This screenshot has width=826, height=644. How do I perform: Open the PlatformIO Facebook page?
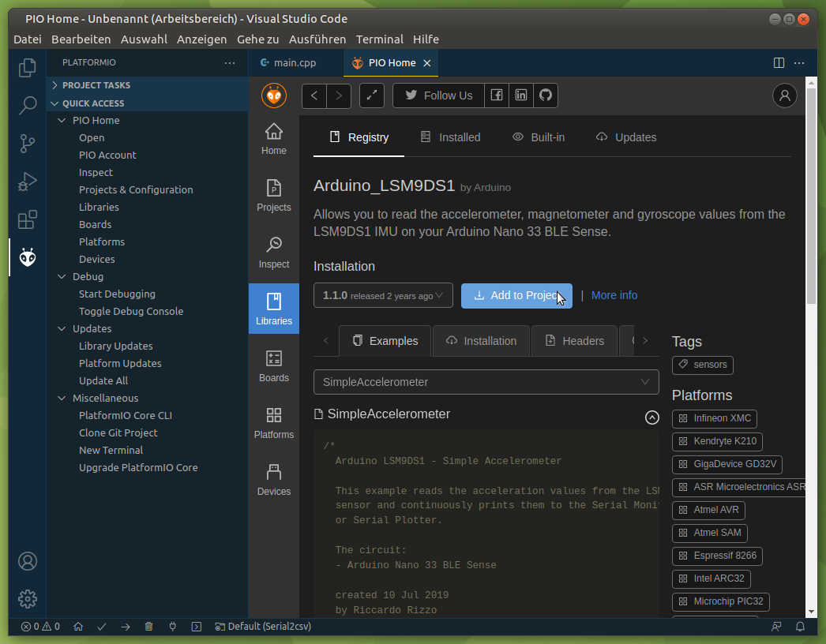pos(497,95)
